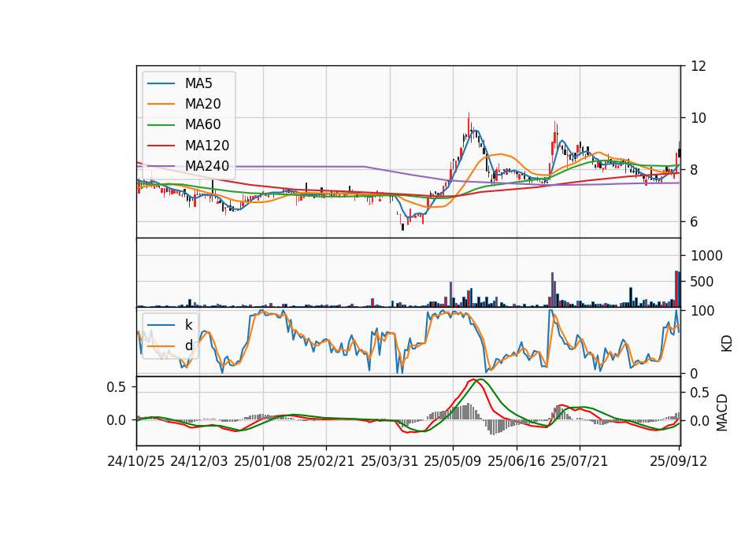This screenshot has width=756, height=543.
Task: Click the 25/09/12 date axis label
Action: (x=679, y=461)
